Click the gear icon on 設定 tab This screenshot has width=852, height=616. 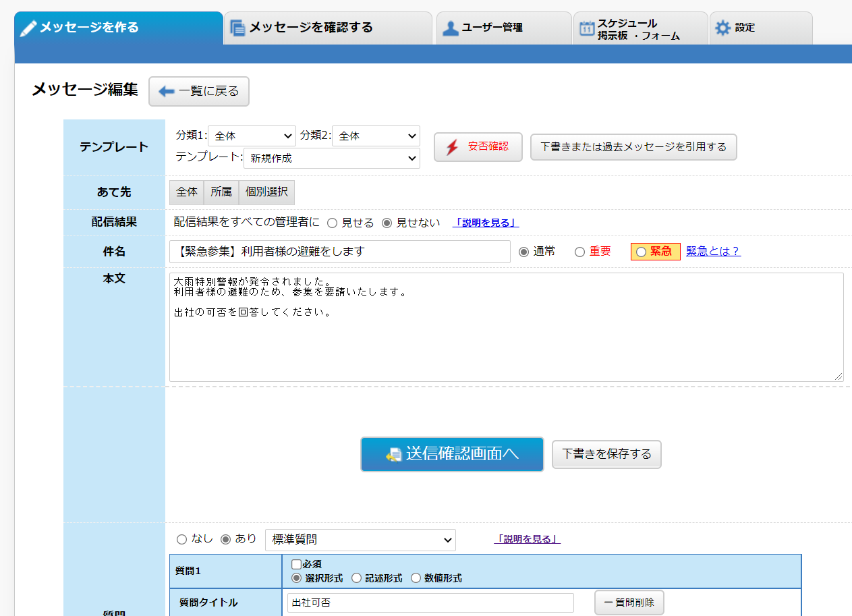(x=723, y=28)
